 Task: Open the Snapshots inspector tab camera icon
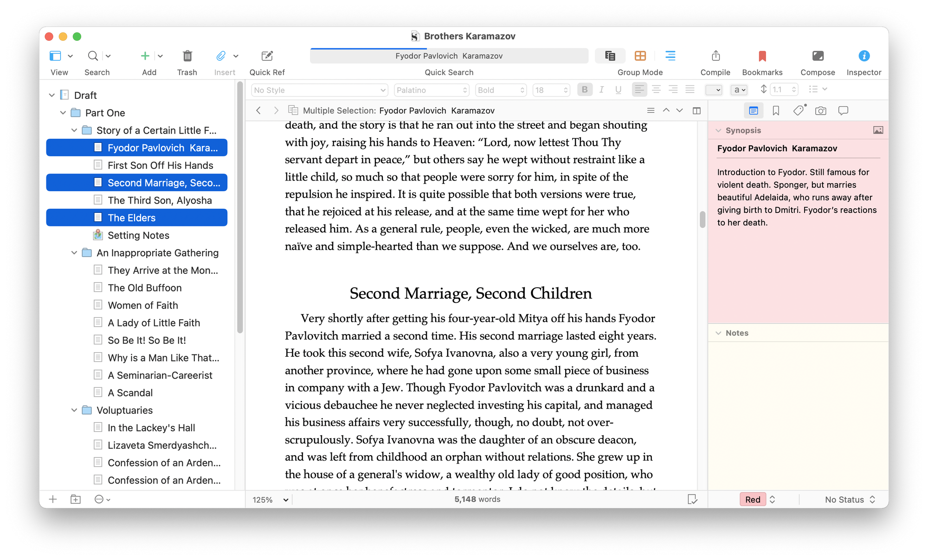[820, 111]
